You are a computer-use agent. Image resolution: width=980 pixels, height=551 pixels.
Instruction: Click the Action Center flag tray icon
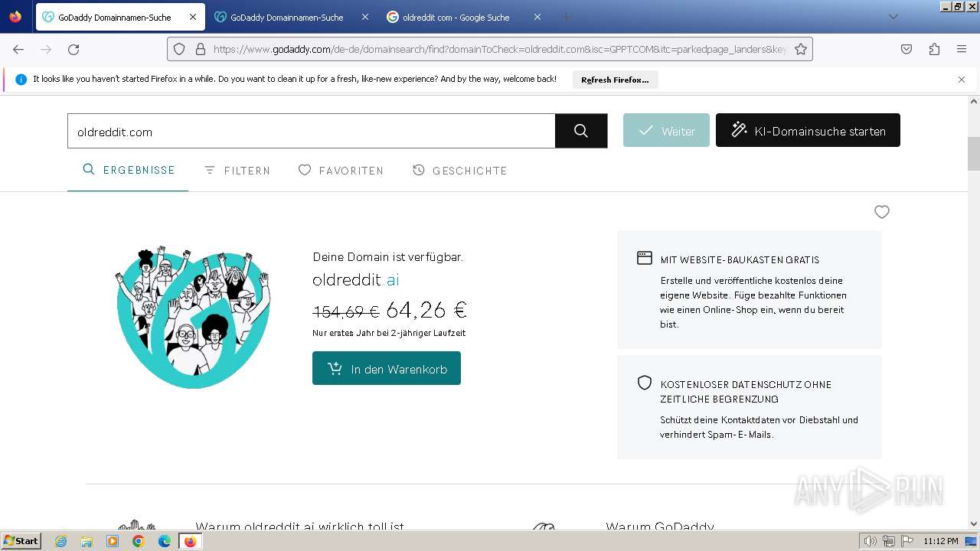click(907, 541)
